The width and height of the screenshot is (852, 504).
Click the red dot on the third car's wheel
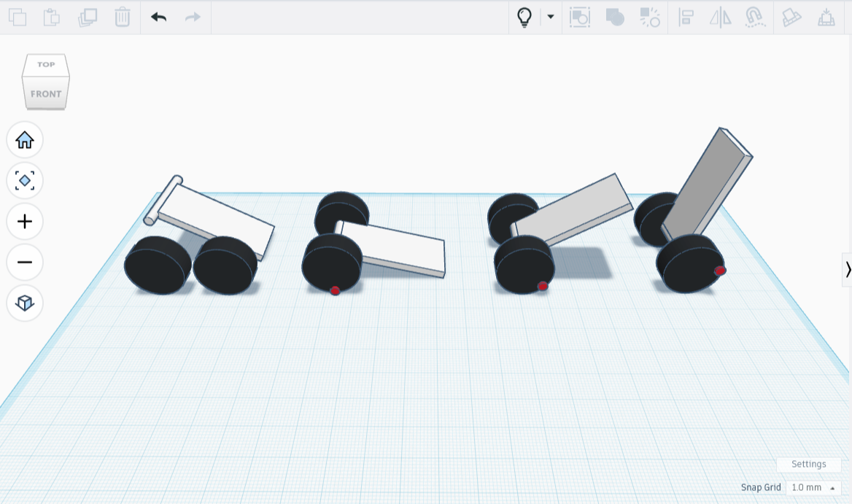click(542, 286)
